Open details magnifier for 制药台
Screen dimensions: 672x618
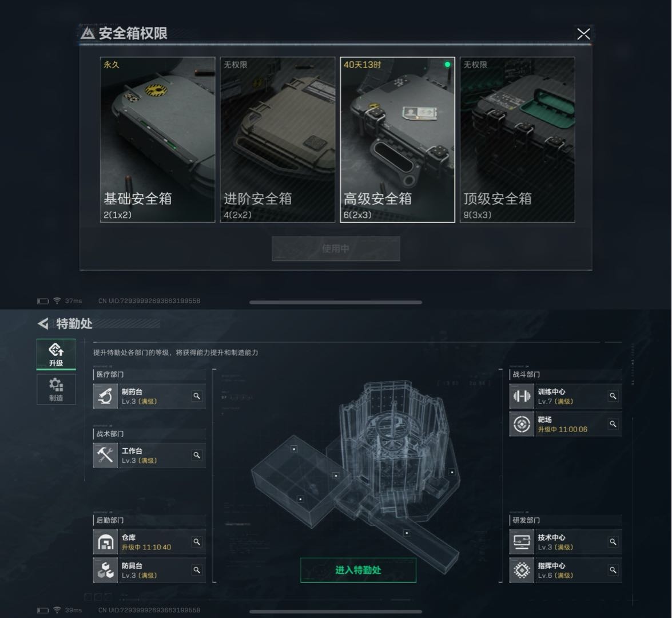pyautogui.click(x=197, y=396)
